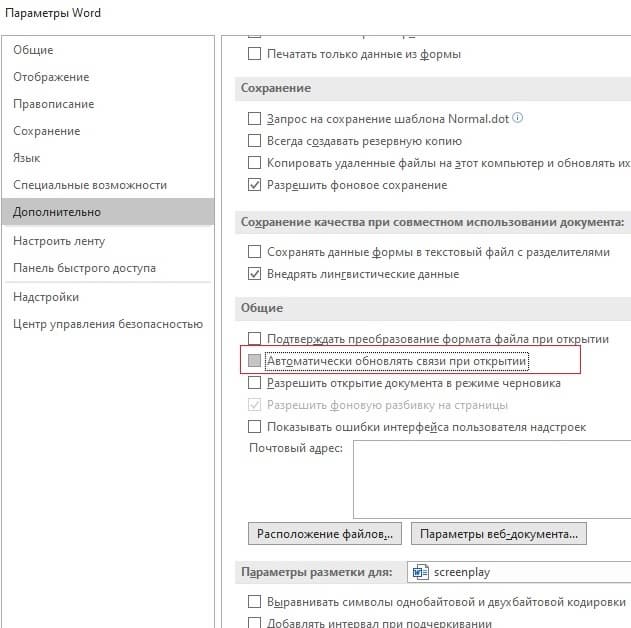This screenshot has height=628, width=631.
Task: Select the 'Общие' settings category
Action: coord(33,50)
